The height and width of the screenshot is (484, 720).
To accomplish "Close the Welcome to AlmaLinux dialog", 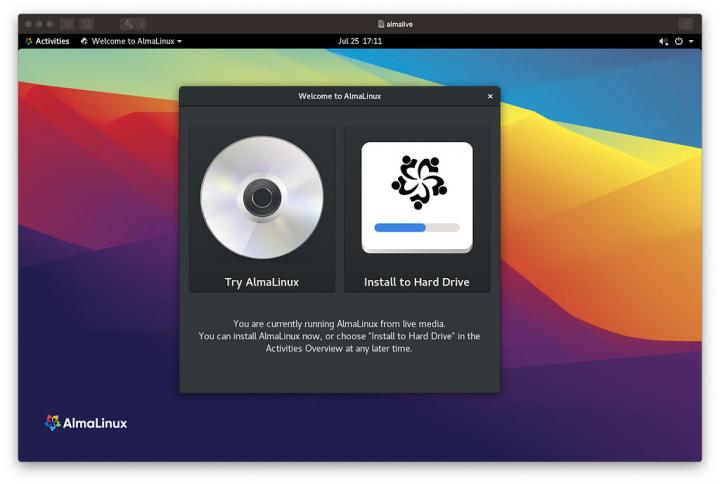I will [490, 96].
